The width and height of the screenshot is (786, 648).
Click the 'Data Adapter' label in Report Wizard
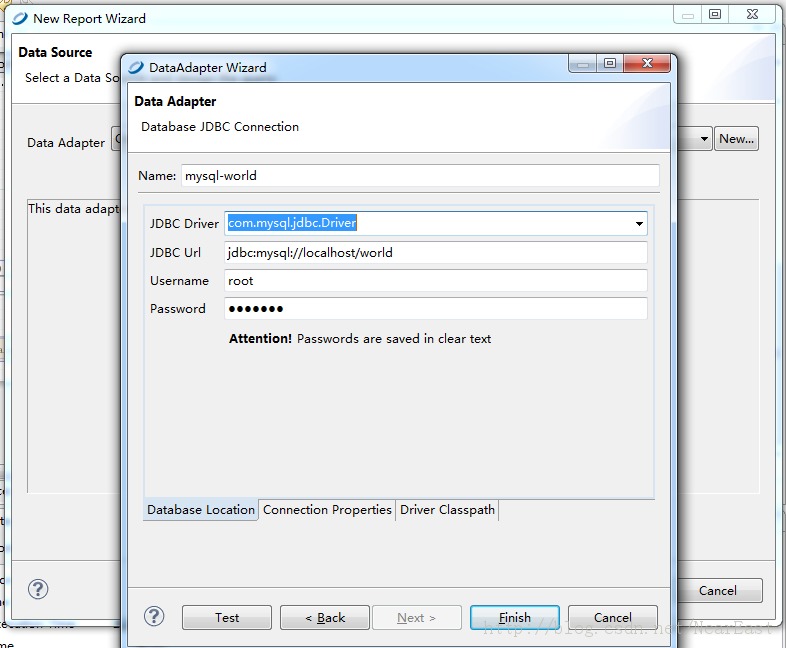66,143
